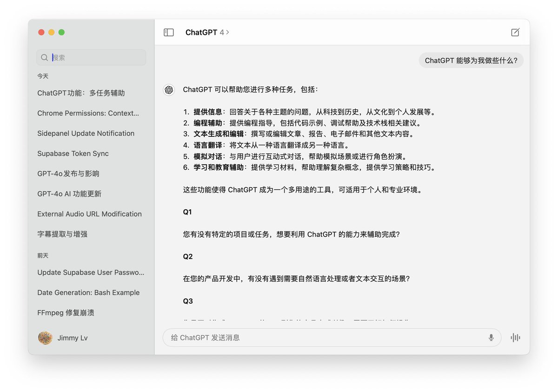The image size is (558, 392).
Task: Open the ChatGPT 4 model selector
Action: click(207, 33)
